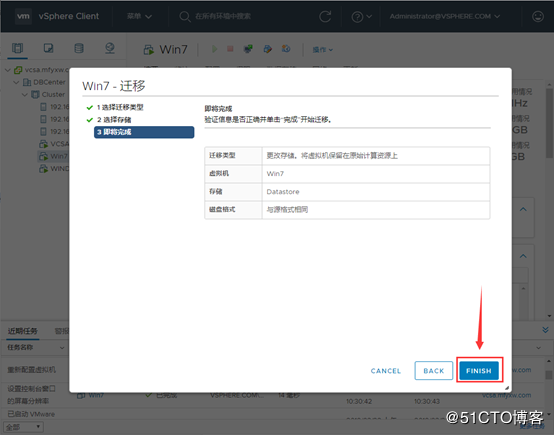Viewport: 554px width, 435px height.
Task: Click the launch console icon
Action: 248,49
